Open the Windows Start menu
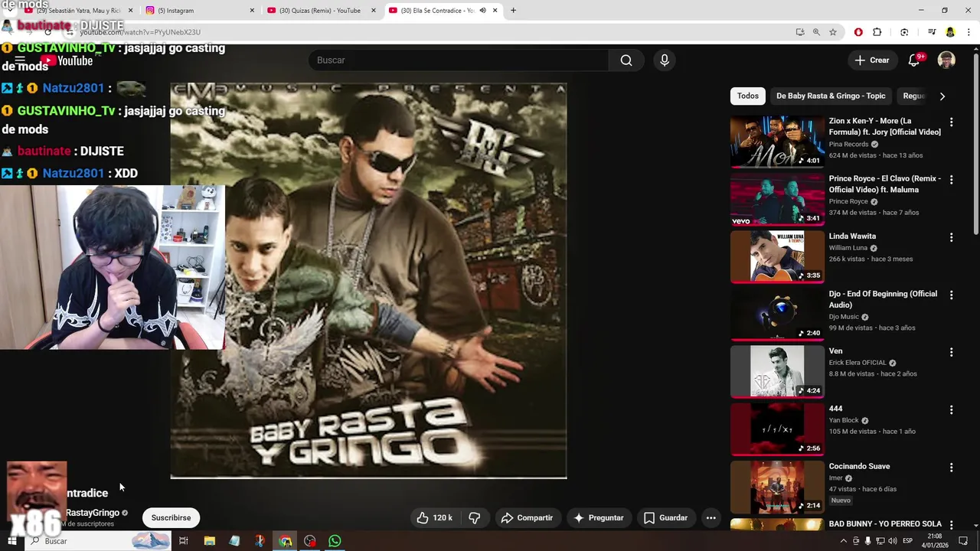 point(11,541)
